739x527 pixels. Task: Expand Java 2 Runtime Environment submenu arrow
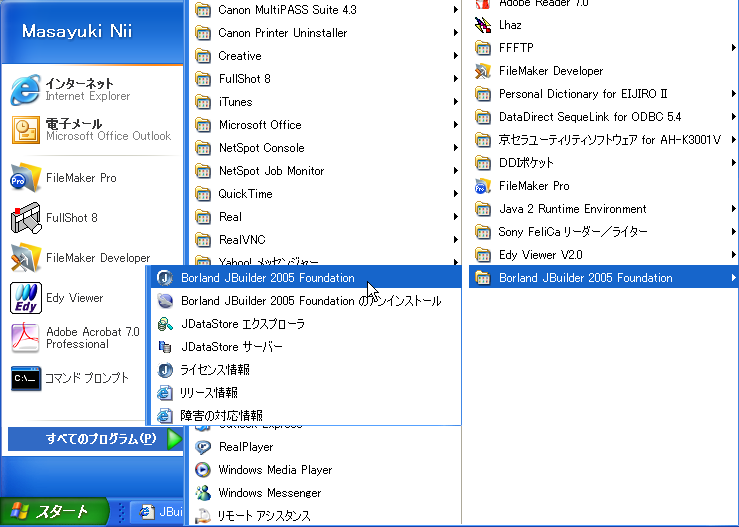pos(733,209)
